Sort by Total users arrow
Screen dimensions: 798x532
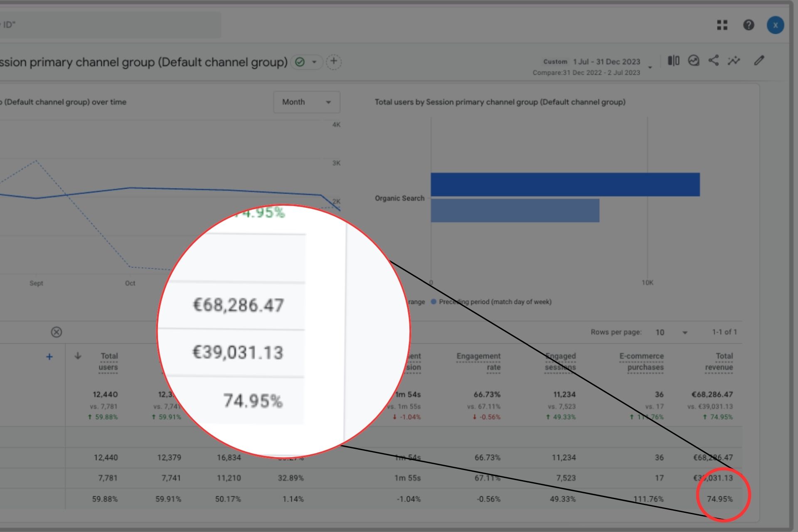coord(78,356)
